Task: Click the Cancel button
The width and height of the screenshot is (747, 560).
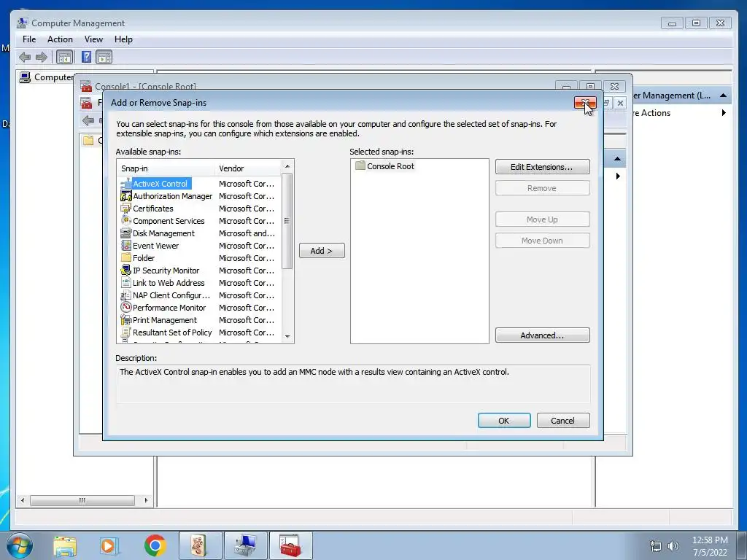Action: 563,421
